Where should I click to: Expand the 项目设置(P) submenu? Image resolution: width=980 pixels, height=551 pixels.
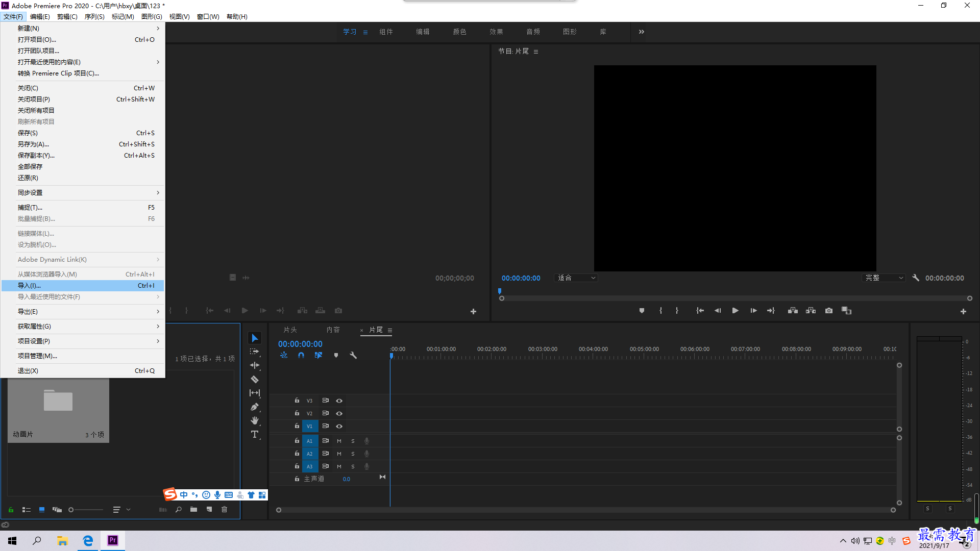pyautogui.click(x=83, y=341)
